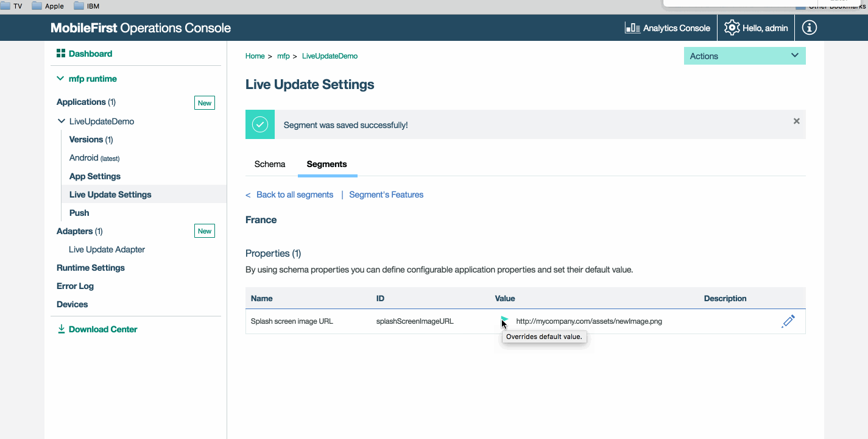
Task: Open Versions under LiveUpdateDemo
Action: (x=91, y=140)
